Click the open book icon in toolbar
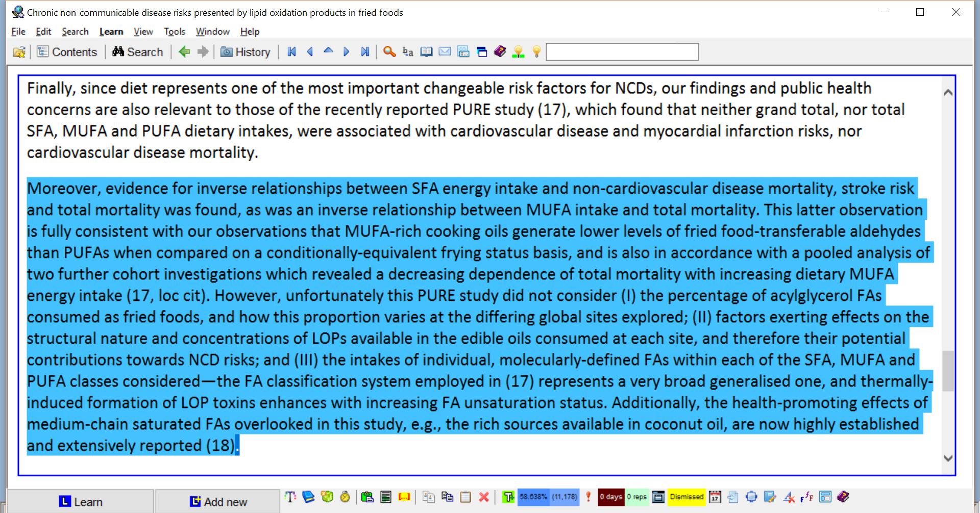The width and height of the screenshot is (980, 513). (x=426, y=52)
